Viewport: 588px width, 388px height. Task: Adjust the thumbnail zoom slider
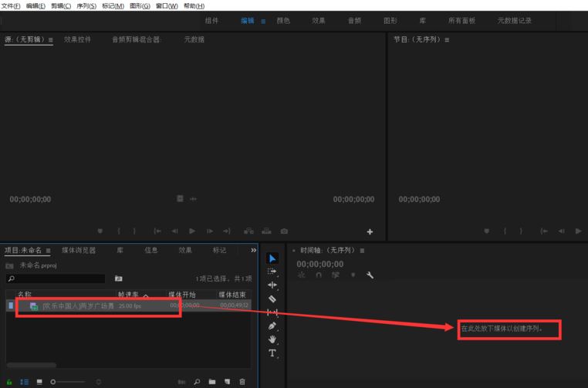(x=68, y=382)
